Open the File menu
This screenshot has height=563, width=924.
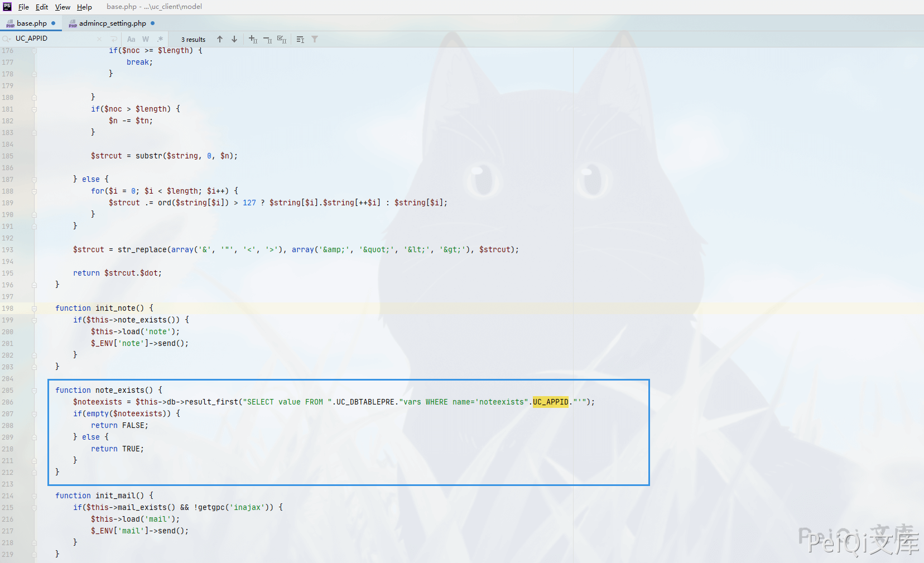pos(23,7)
